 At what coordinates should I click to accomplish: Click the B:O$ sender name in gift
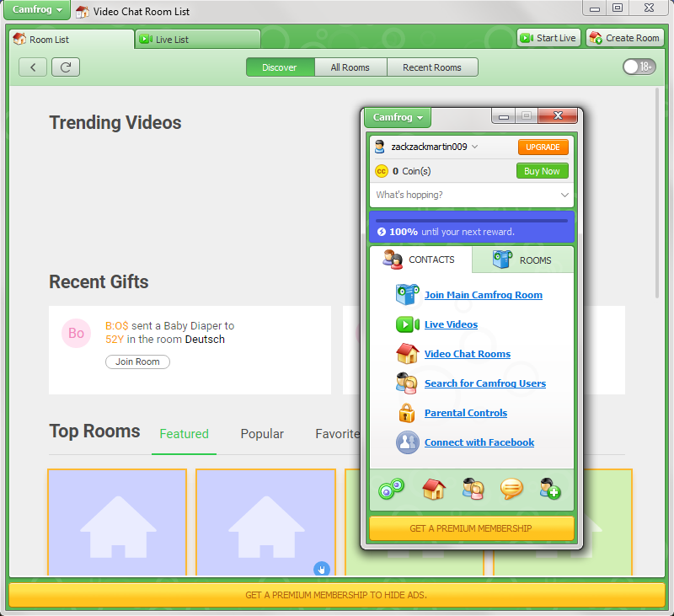point(116,326)
